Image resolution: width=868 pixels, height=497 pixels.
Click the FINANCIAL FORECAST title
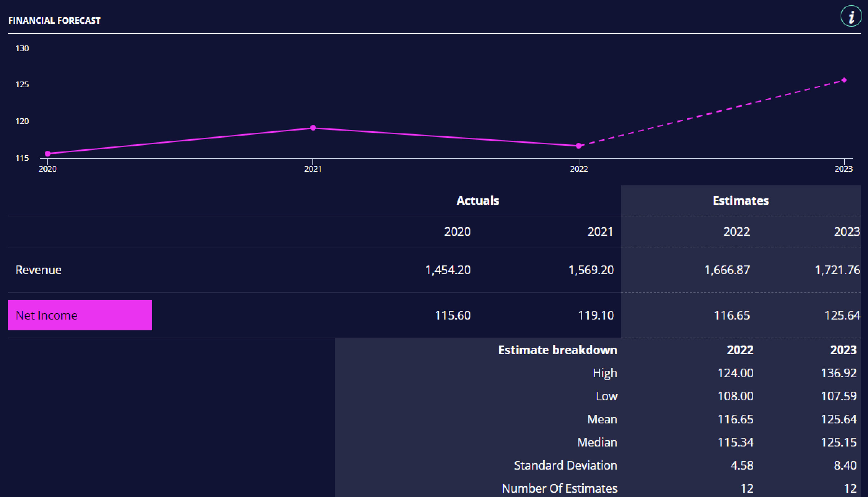coord(54,21)
